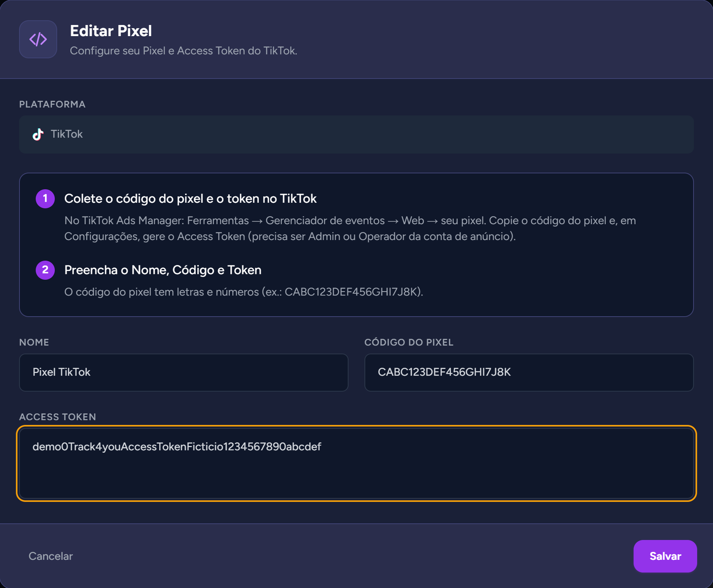Click the Editar Pixel title
This screenshot has height=588, width=713.
tap(111, 31)
